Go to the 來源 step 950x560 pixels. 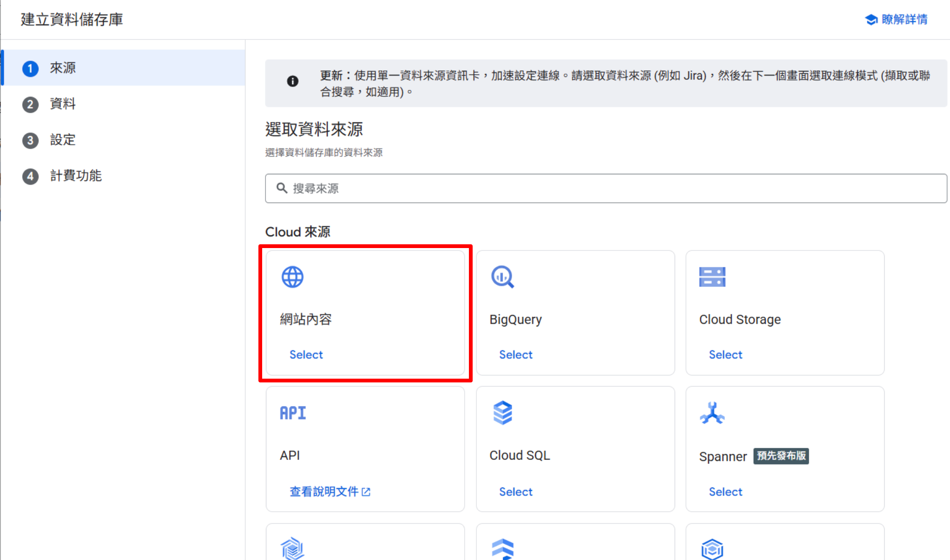point(124,68)
